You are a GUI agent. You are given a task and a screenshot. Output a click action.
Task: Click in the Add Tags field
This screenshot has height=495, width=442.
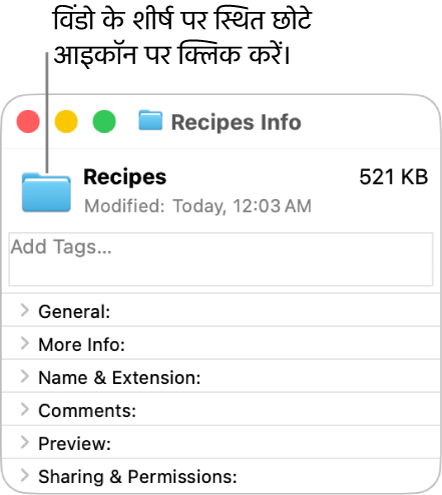tap(221, 259)
